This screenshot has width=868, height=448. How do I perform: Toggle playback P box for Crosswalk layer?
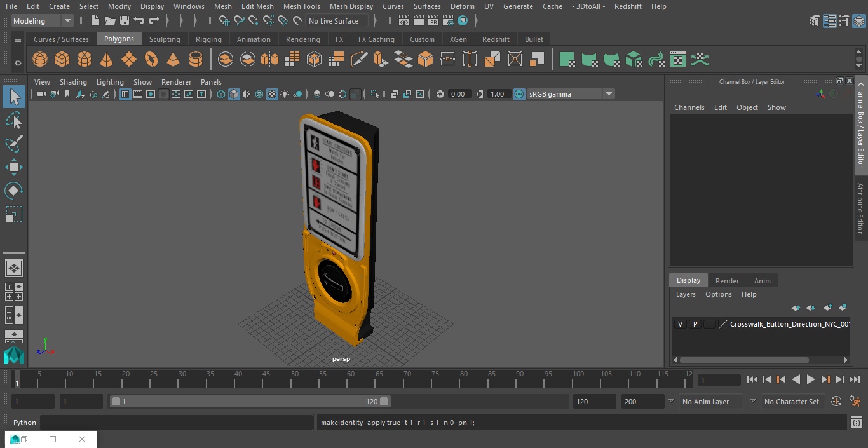point(695,324)
